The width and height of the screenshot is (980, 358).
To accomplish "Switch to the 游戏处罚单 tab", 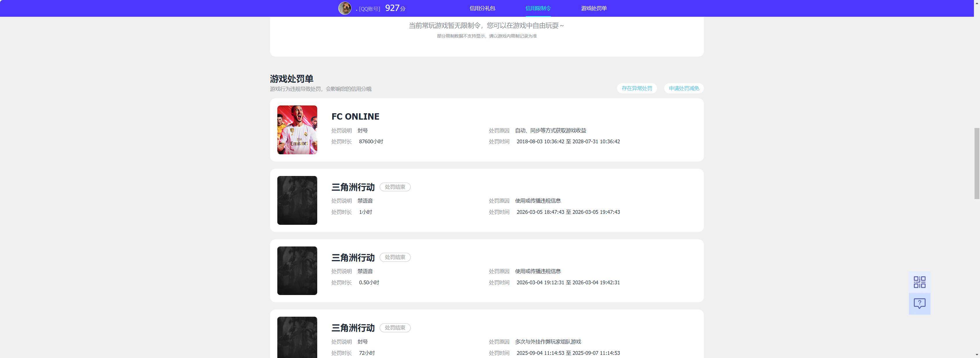I will click(x=594, y=8).
